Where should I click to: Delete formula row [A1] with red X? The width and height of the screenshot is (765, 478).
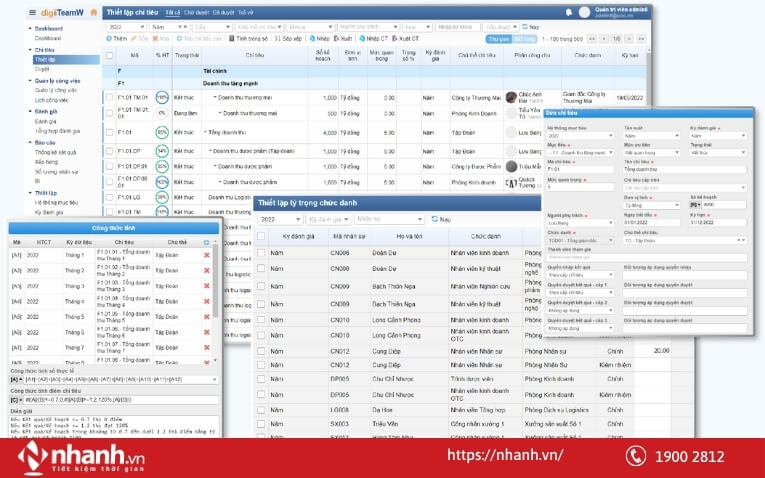(207, 255)
